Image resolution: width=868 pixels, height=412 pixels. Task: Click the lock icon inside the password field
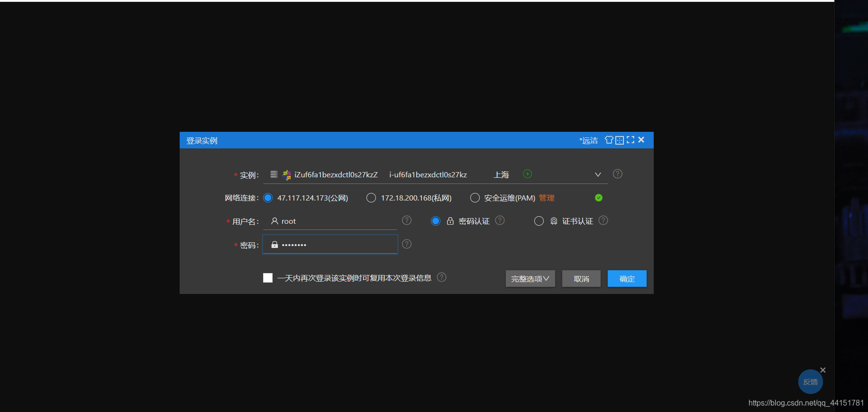pos(274,245)
